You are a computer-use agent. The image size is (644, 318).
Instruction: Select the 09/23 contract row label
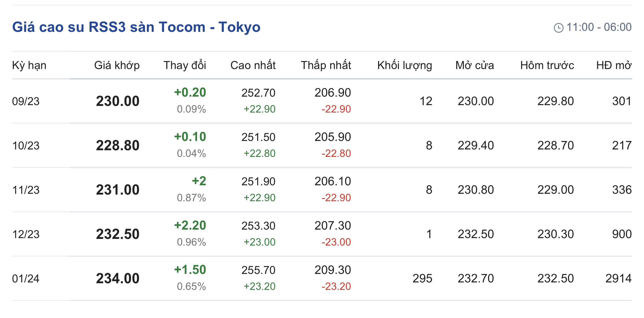(26, 101)
